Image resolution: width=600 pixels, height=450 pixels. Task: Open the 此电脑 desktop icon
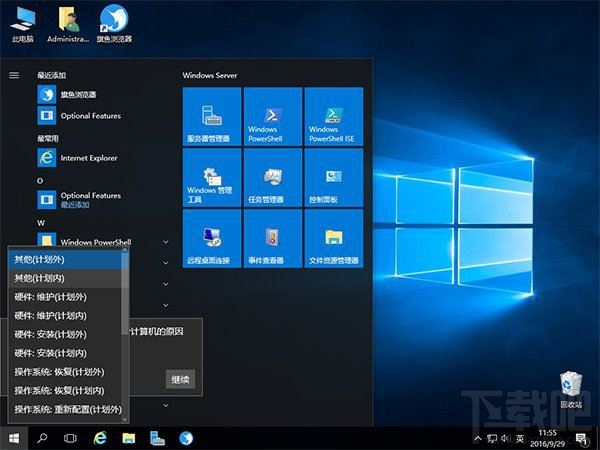tap(23, 24)
